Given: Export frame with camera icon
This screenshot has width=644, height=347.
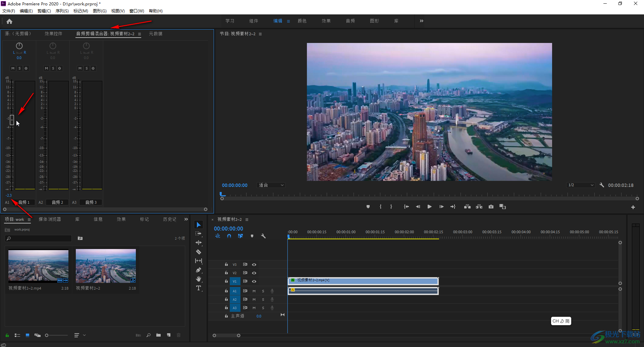Looking at the screenshot, I should [x=491, y=207].
